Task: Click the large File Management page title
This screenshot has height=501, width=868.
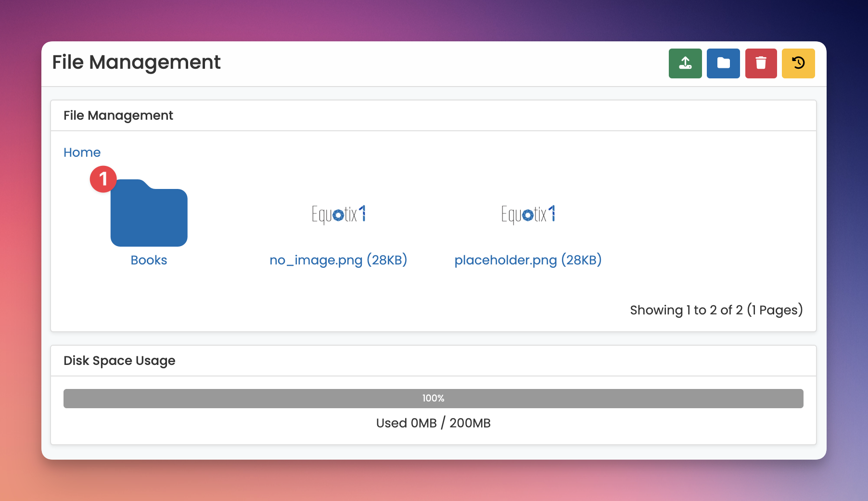Action: pos(136,63)
